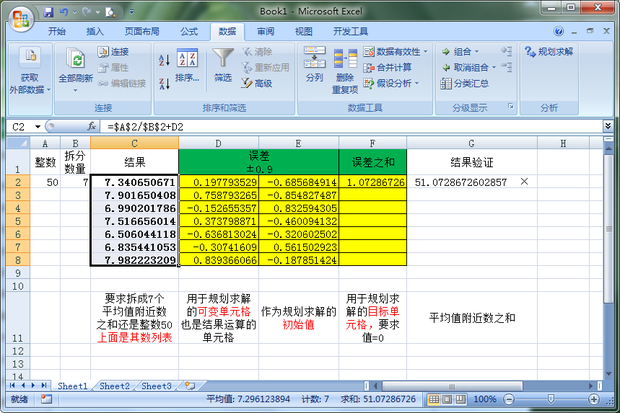Screen dimensions: 620x413
Task: Click the zoom slider handle
Action: 551,399
